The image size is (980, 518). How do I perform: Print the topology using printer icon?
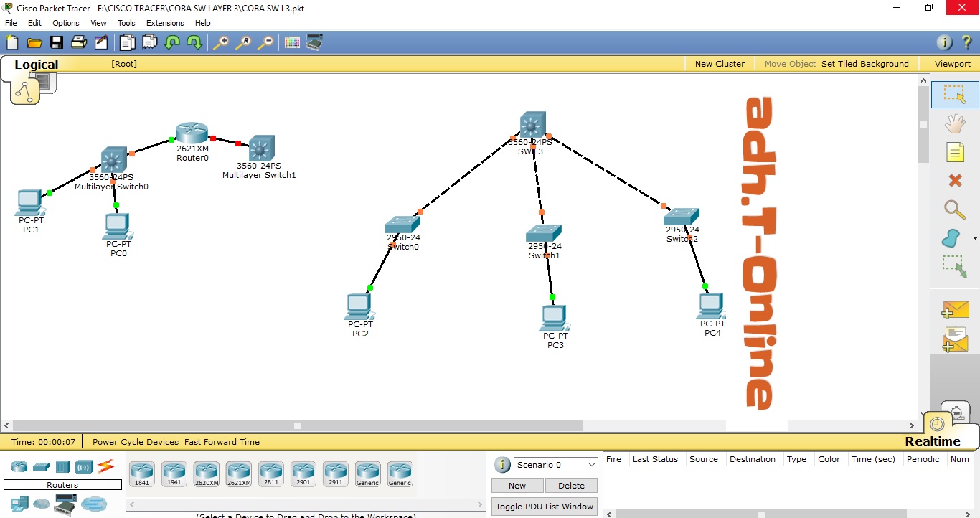point(79,42)
